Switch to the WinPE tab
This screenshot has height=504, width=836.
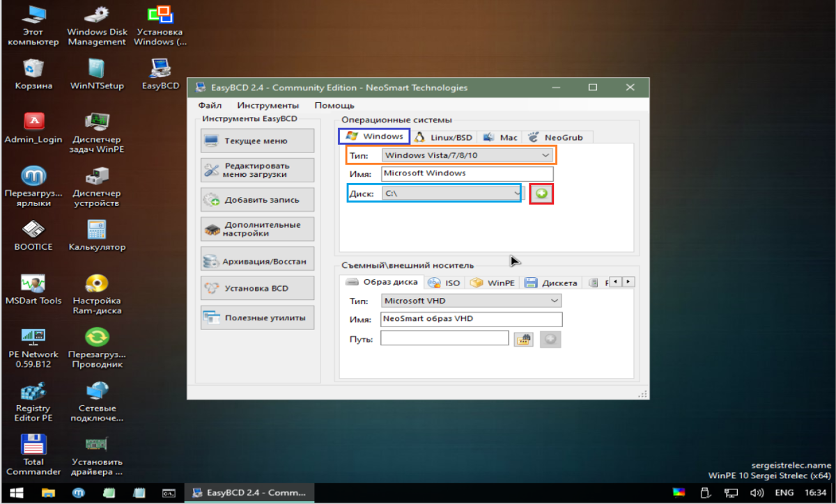click(x=493, y=283)
